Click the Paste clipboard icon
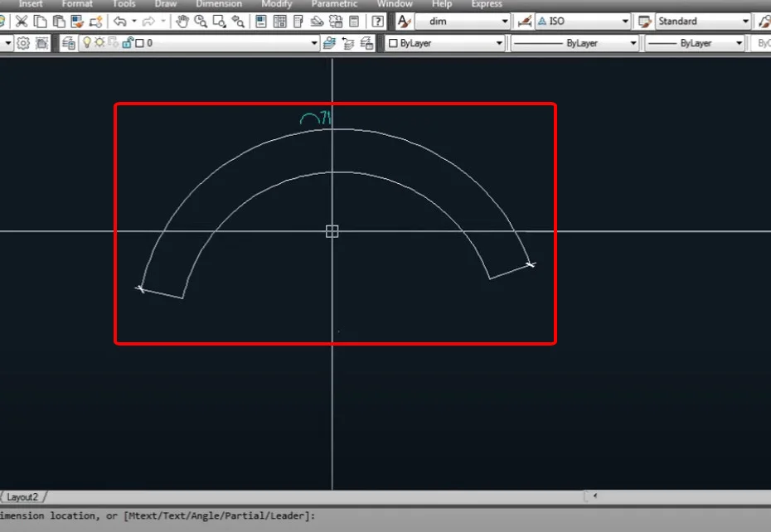This screenshot has height=532, width=771. (x=59, y=22)
